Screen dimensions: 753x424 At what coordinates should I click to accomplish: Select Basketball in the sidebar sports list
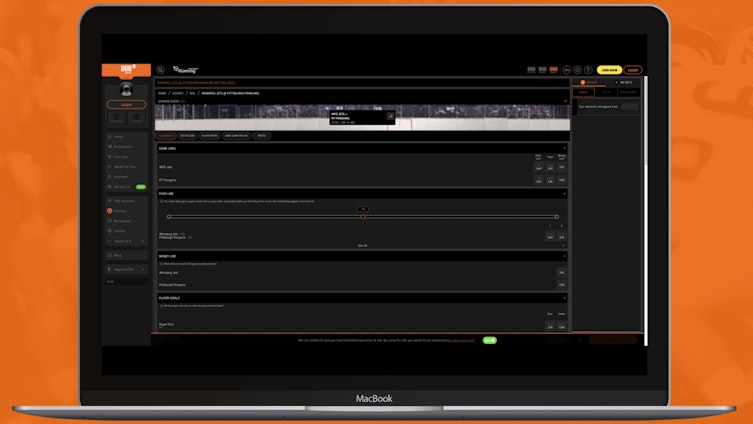click(x=122, y=221)
